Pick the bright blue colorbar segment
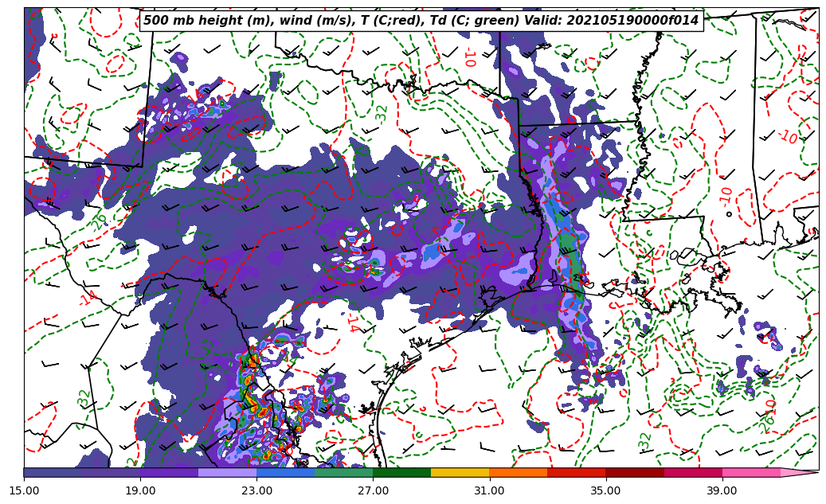Viewport: 826px width, 504px height. point(285,472)
